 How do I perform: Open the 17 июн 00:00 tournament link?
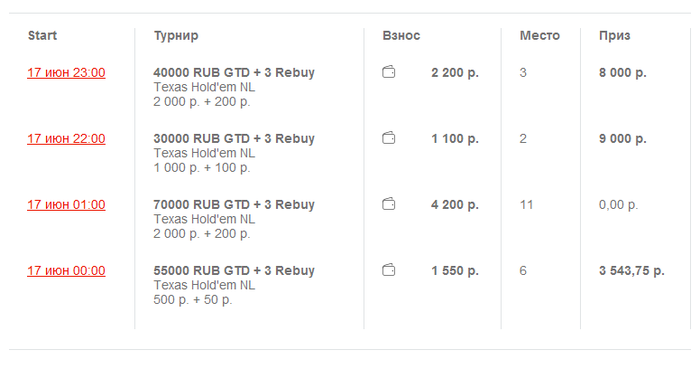point(66,270)
